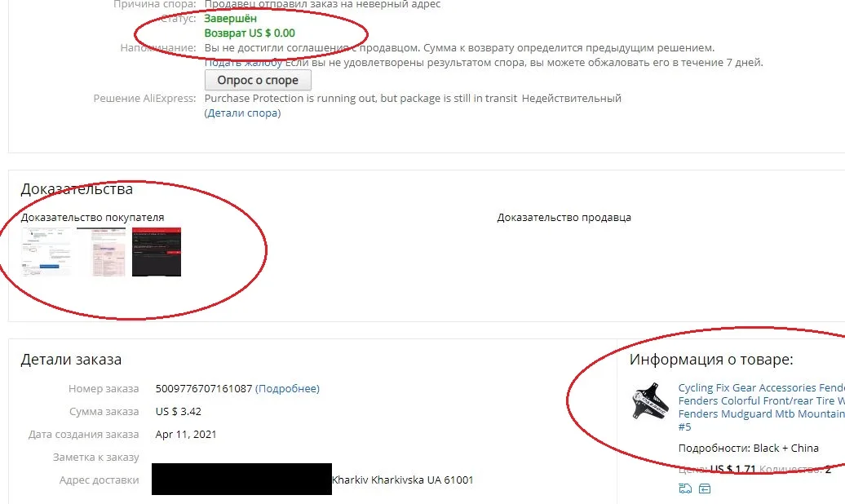845x504 pixels.
Task: View the pink-toned second evidence thumbnail
Action: tap(101, 252)
